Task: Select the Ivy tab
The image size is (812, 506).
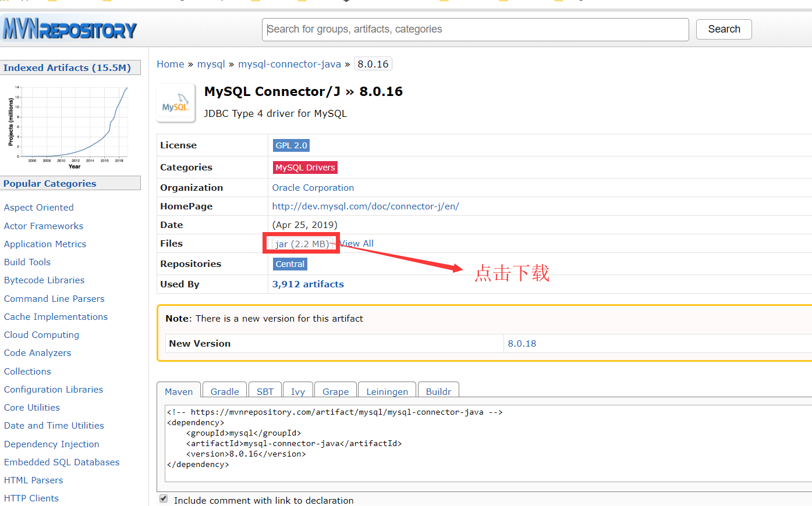Action: 298,391
